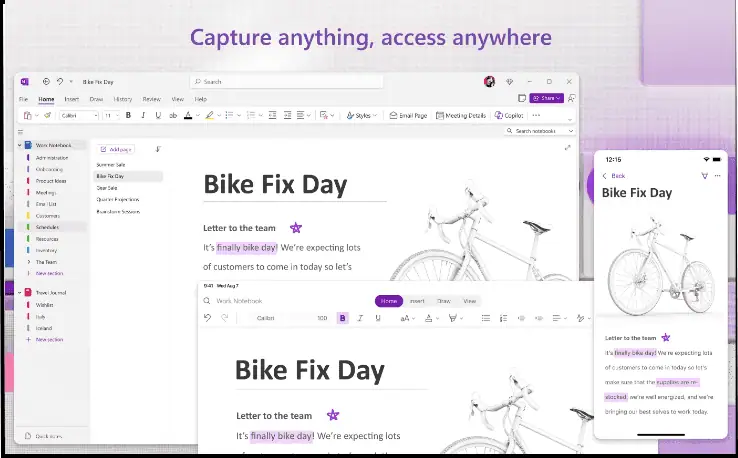The image size is (738, 458).
Task: Open Copilot from the ribbon
Action: (x=510, y=115)
